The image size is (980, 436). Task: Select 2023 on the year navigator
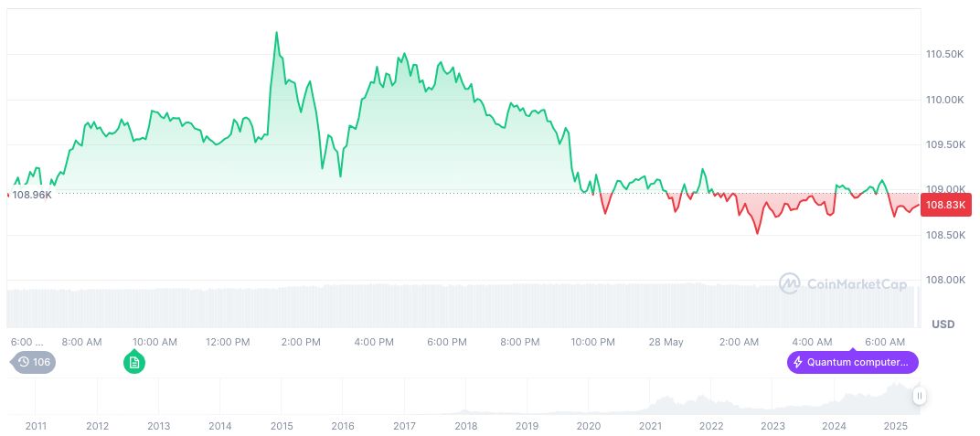[x=772, y=426]
